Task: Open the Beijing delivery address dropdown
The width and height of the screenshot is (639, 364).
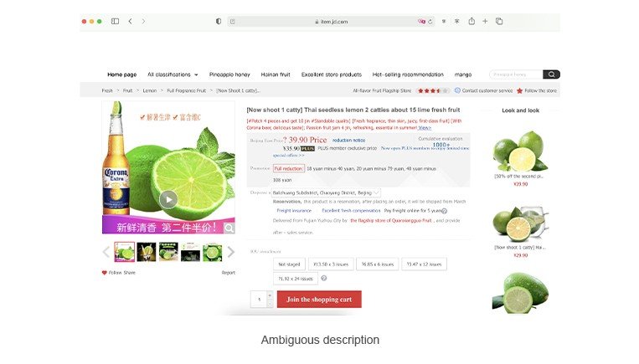Action: point(326,192)
